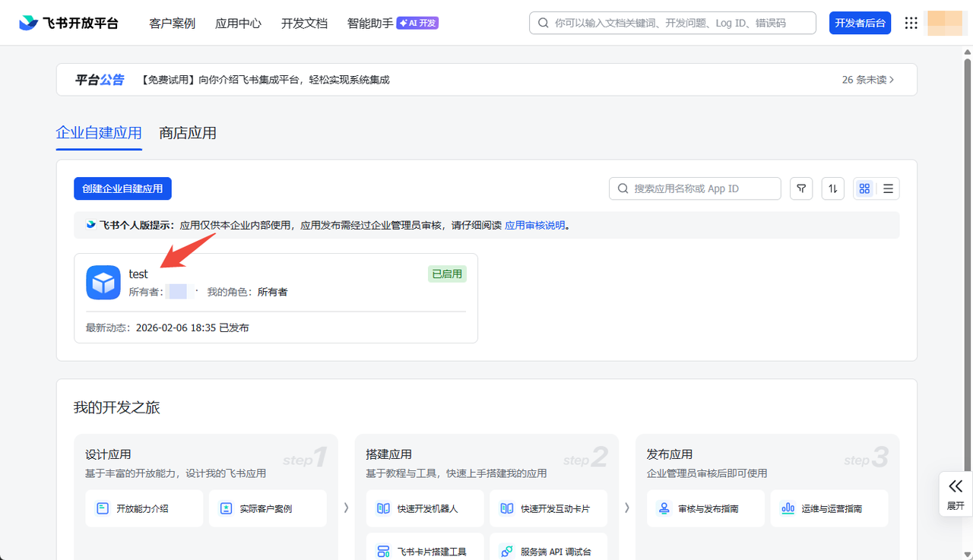Open the 应用审核说明 link
The height and width of the screenshot is (560, 973).
tap(535, 226)
